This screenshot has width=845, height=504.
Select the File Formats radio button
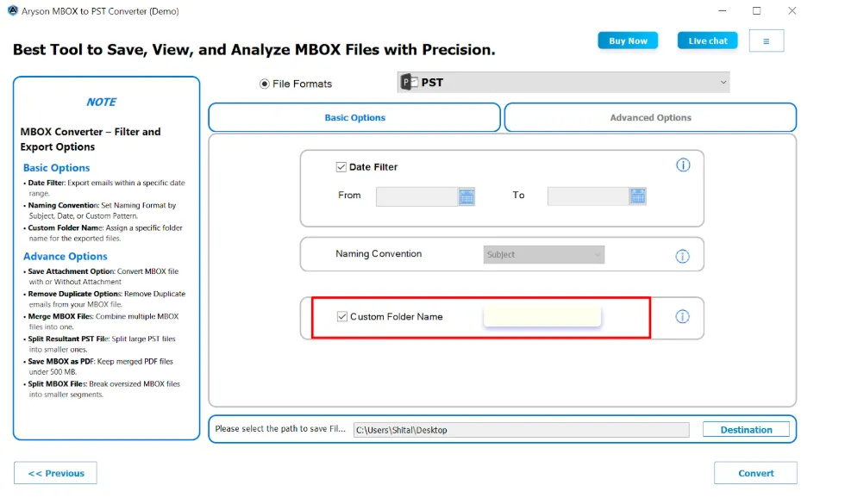[x=264, y=84]
